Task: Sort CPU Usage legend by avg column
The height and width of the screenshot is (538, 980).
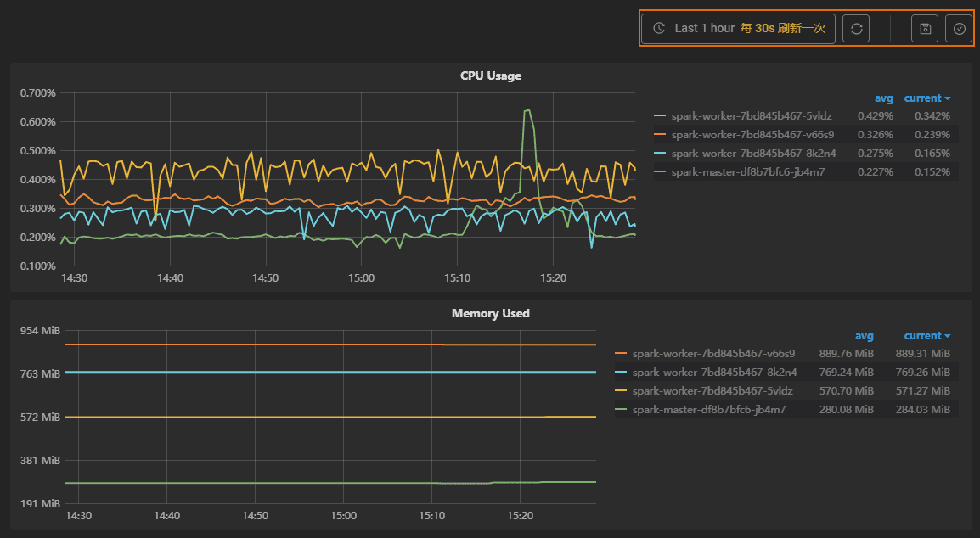Action: coord(883,98)
